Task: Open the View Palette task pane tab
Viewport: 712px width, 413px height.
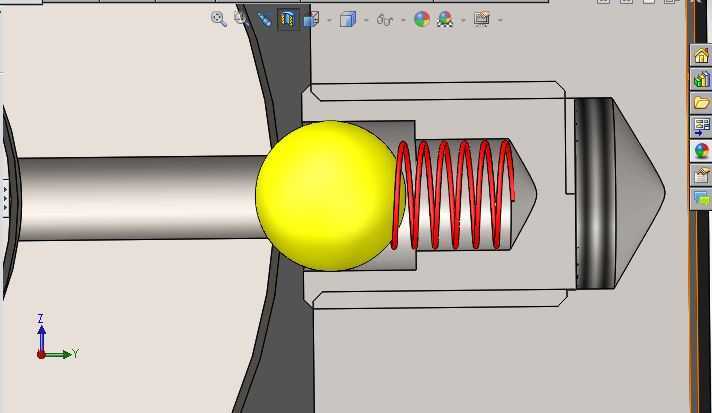Action: pos(701,127)
